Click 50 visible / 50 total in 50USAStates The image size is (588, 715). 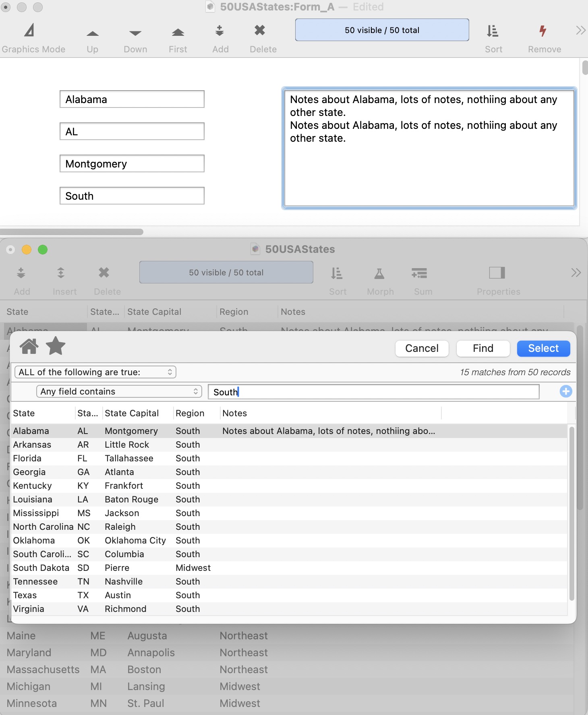[x=226, y=272]
